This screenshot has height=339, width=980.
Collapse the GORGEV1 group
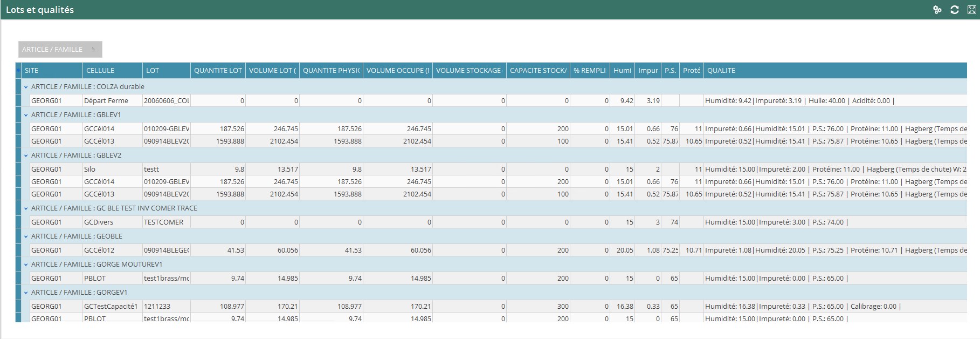(25, 293)
